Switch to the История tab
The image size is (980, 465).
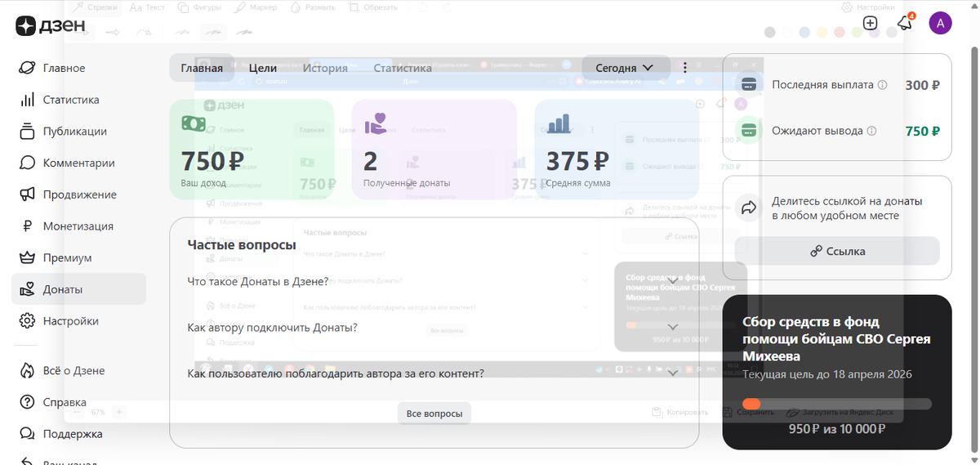pos(325,68)
